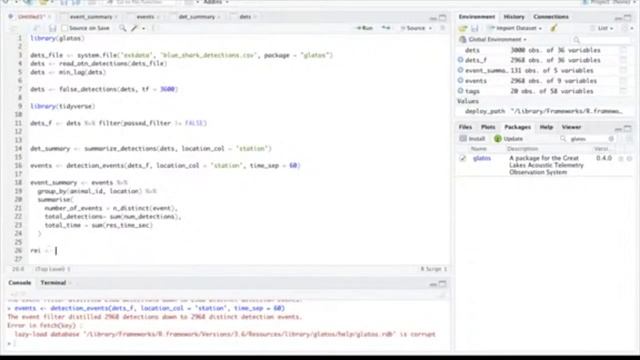
Task: Switch to the event_summary editor tab
Action: coord(91,17)
